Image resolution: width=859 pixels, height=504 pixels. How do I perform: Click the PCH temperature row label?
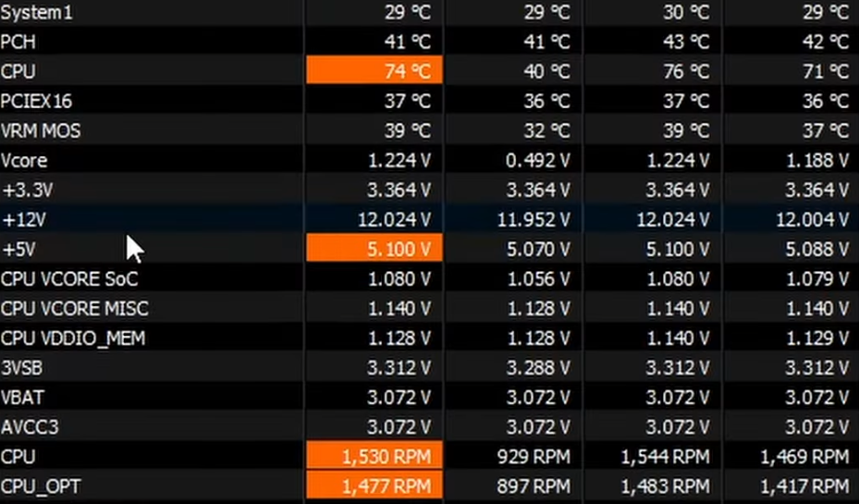18,43
